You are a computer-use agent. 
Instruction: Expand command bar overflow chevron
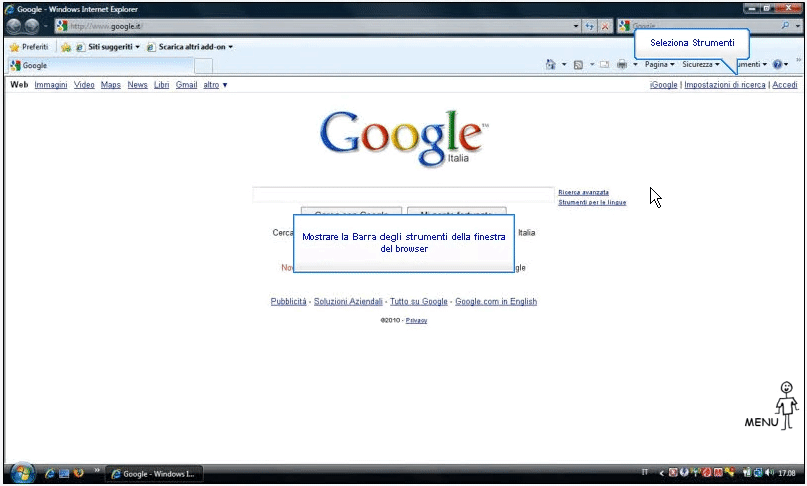pyautogui.click(x=798, y=60)
